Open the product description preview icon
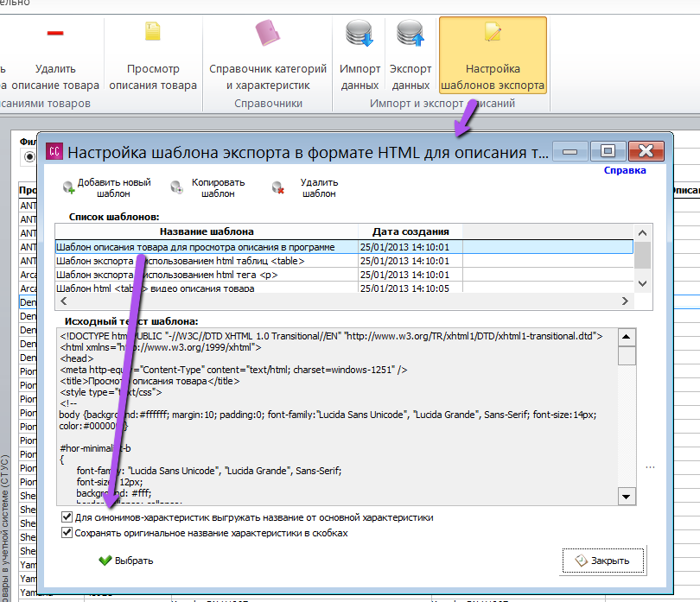 click(153, 31)
